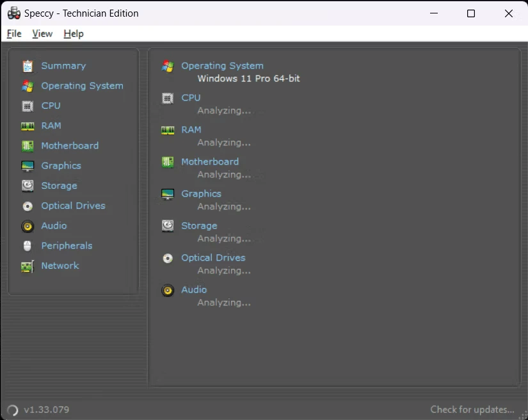
Task: Click the Peripherals mouse icon in sidebar
Action: point(28,246)
